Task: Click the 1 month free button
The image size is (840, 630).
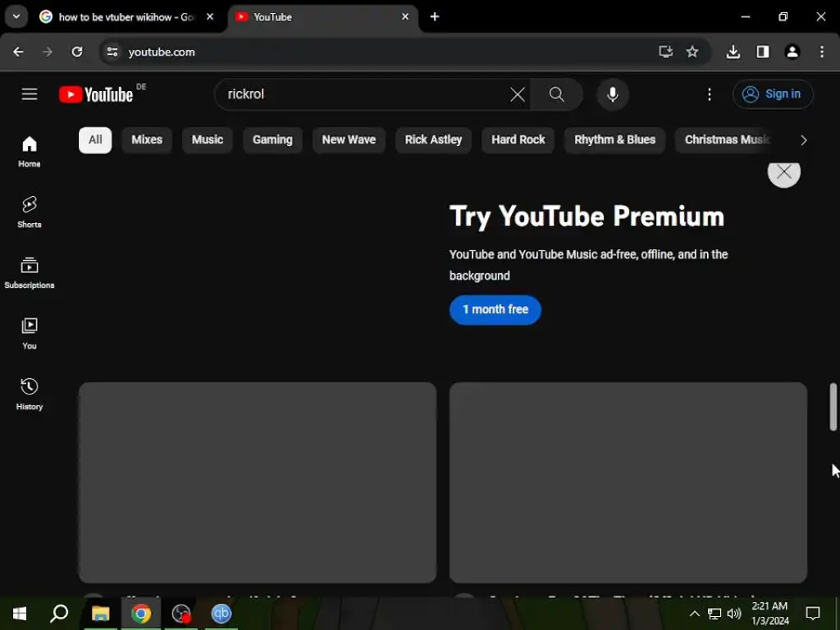Action: [495, 309]
